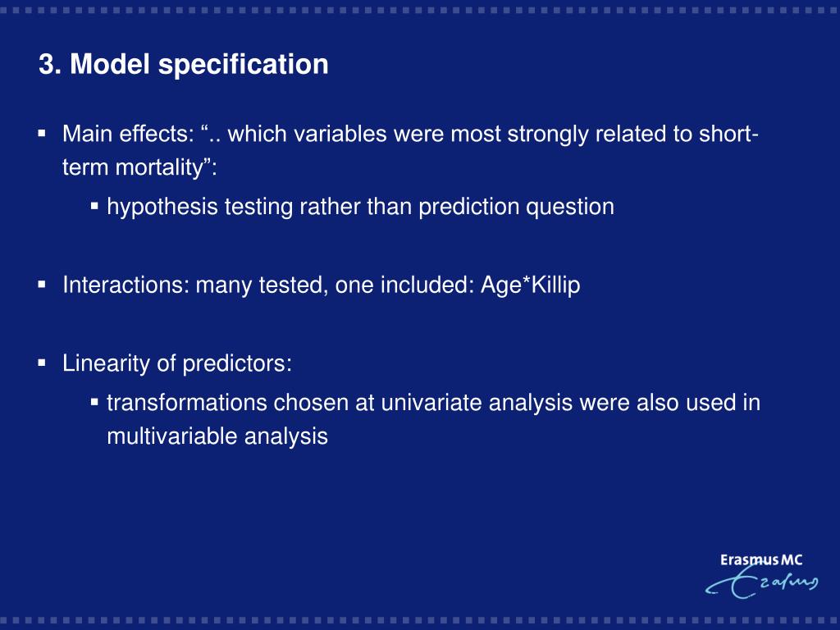Click the word 'Interactions:'
840x630 pixels.
click(x=126, y=285)
